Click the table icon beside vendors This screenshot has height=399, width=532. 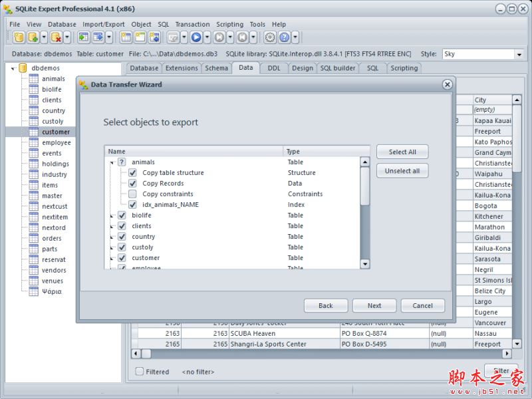pyautogui.click(x=34, y=270)
